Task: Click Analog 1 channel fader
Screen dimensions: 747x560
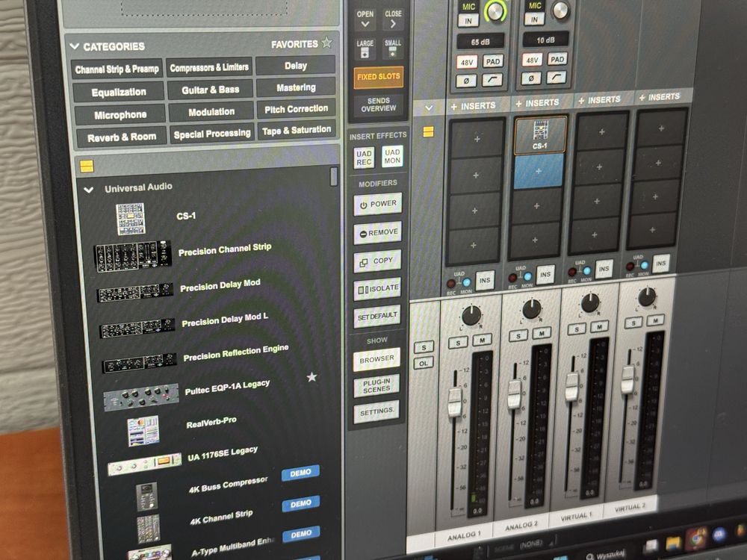Action: tap(454, 402)
